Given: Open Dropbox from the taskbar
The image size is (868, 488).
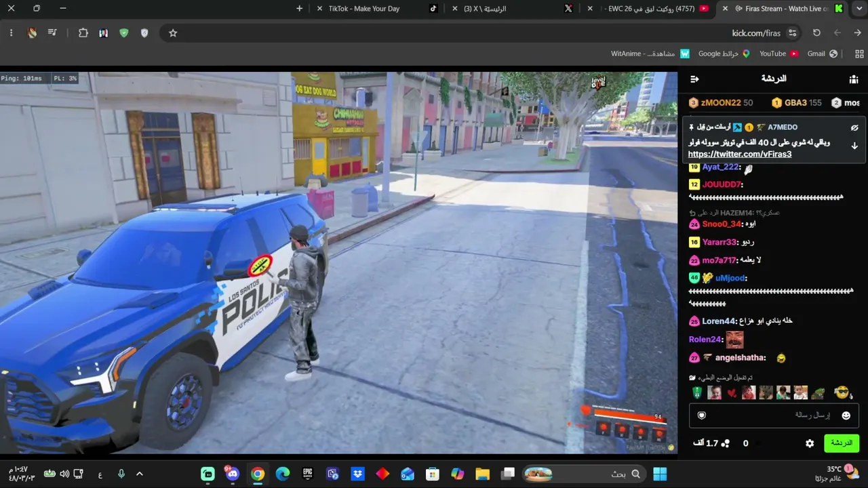Looking at the screenshot, I should (357, 474).
